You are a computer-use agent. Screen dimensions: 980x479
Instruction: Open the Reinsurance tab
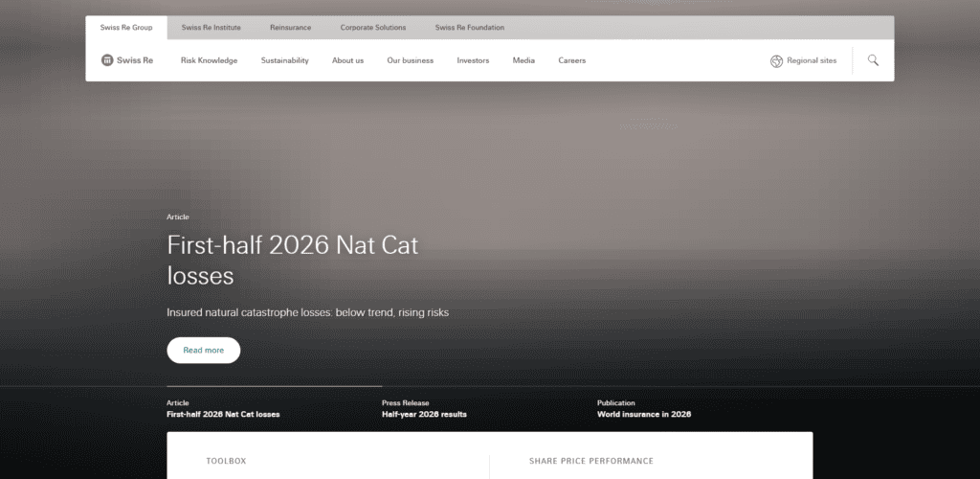(291, 28)
